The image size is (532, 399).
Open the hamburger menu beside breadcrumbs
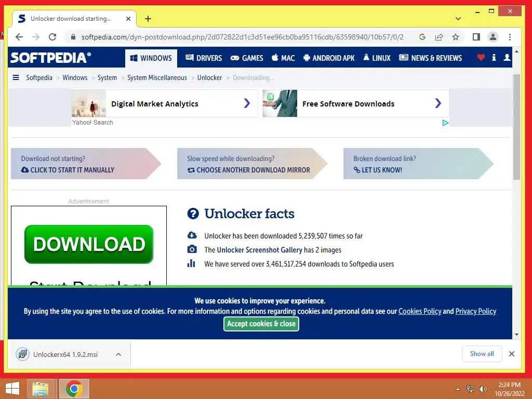(x=16, y=77)
